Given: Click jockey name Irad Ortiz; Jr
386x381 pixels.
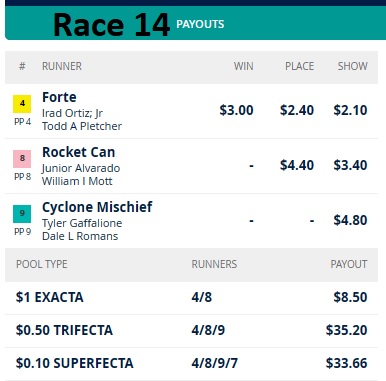Looking at the screenshot, I should 72,113.
